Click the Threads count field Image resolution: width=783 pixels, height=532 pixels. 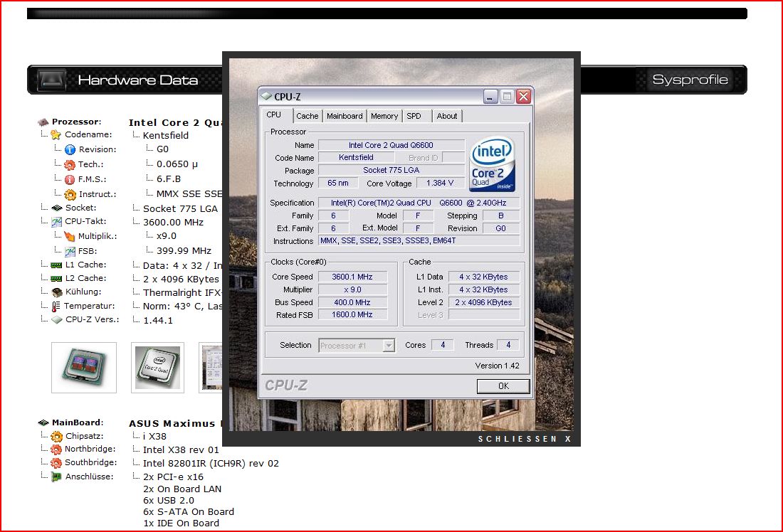click(x=508, y=345)
